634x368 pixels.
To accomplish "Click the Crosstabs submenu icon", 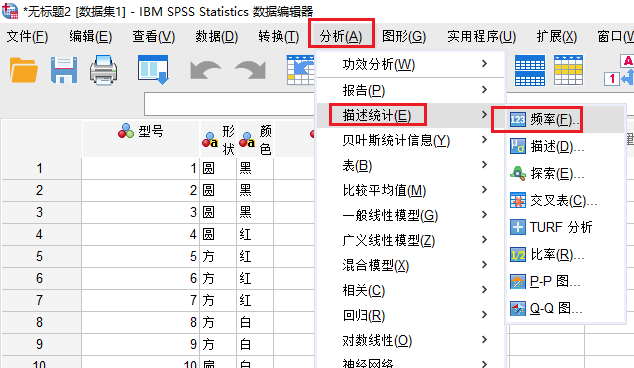I will coord(518,200).
